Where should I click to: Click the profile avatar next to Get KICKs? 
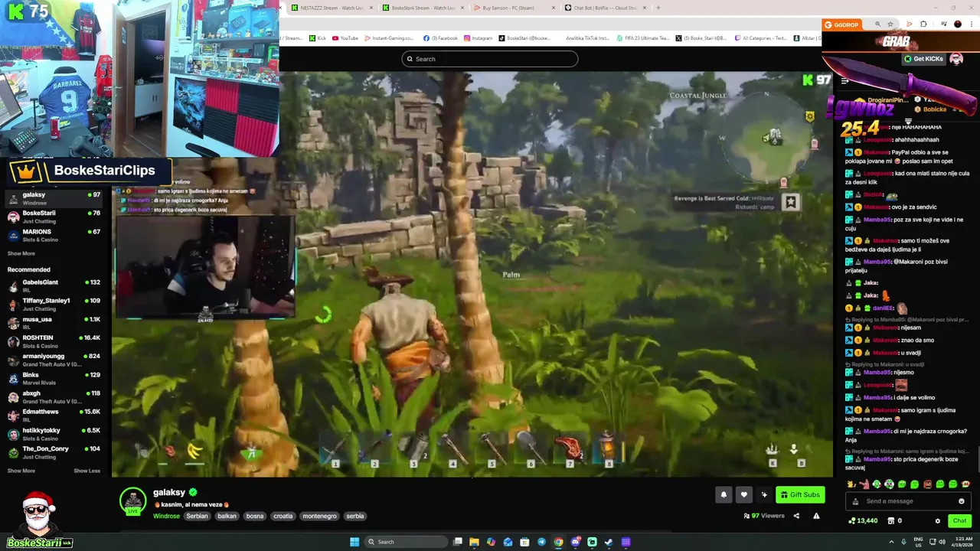tap(956, 59)
